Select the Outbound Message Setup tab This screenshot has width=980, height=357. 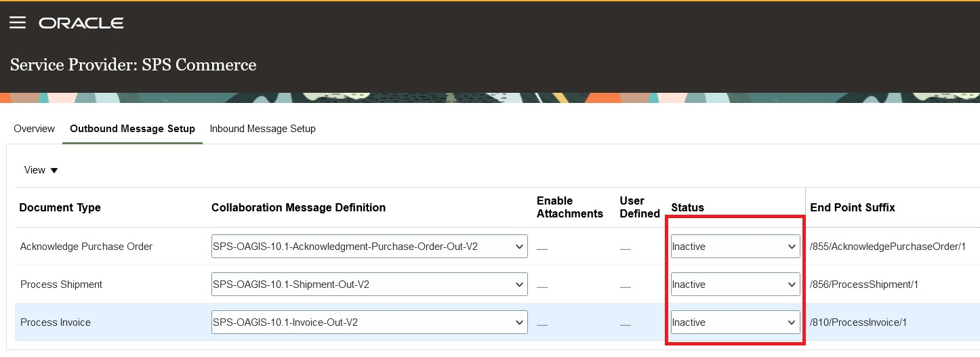point(132,129)
